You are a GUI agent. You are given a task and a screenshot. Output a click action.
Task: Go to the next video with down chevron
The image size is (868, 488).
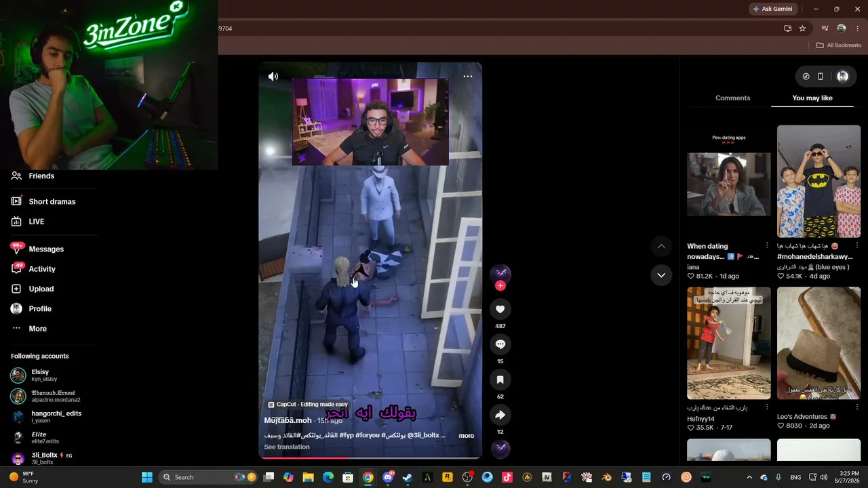pyautogui.click(x=661, y=275)
